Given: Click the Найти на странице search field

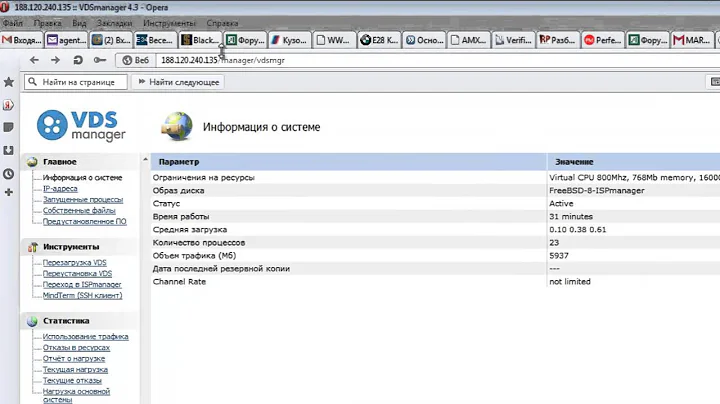Looking at the screenshot, I should tap(76, 82).
